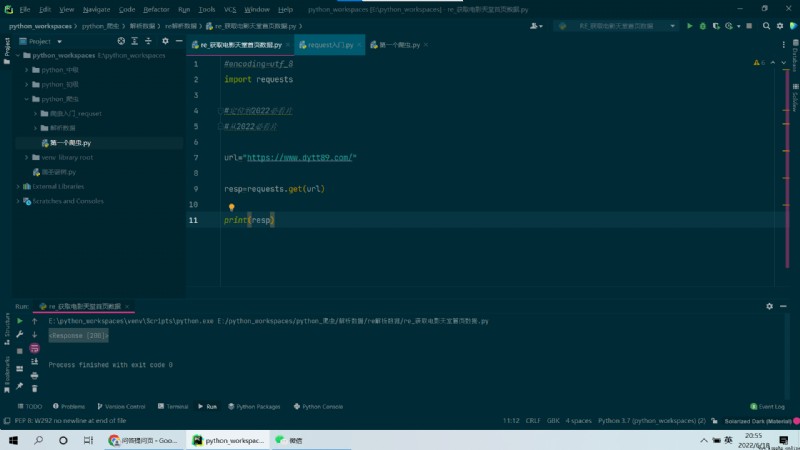Viewport: 800px width, 450px height.
Task: Open the run configuration dropdown
Action: point(616,26)
